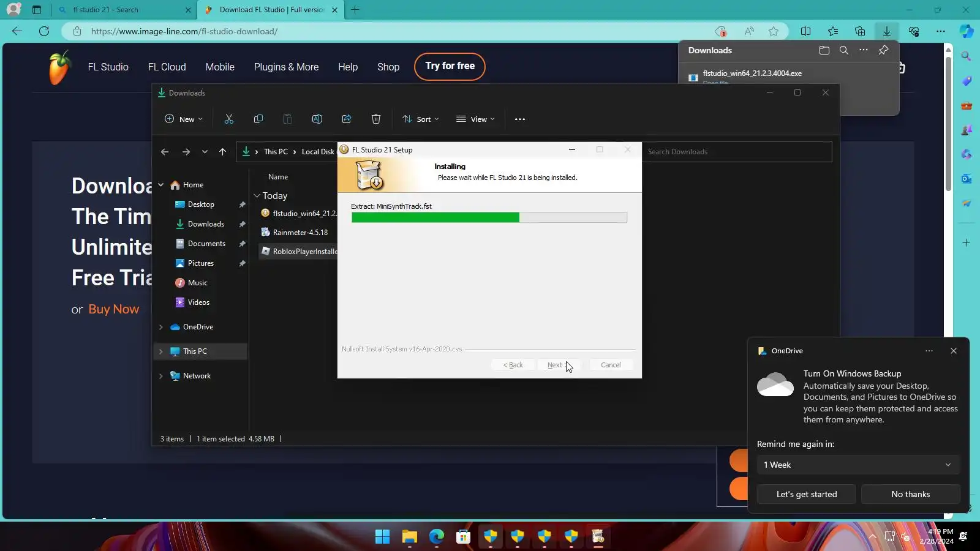This screenshot has height=551, width=980.
Task: Open Windows Start menu
Action: coord(383,537)
